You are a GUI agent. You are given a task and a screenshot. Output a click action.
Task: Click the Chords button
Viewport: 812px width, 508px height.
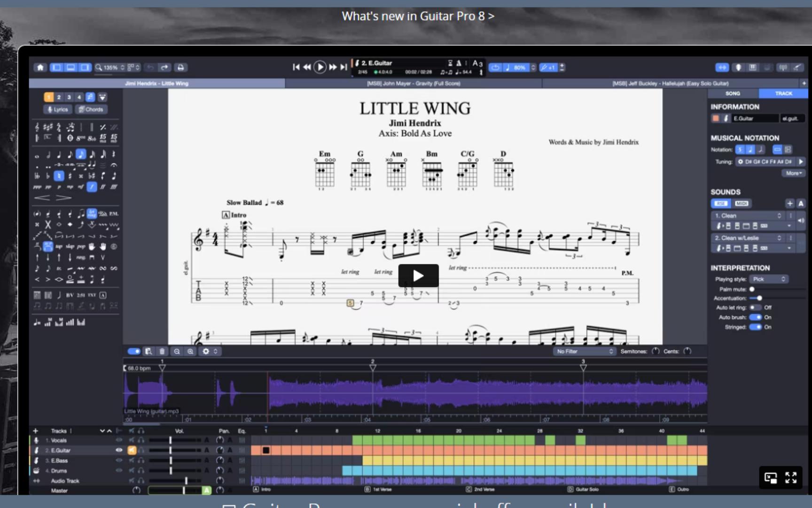point(91,110)
